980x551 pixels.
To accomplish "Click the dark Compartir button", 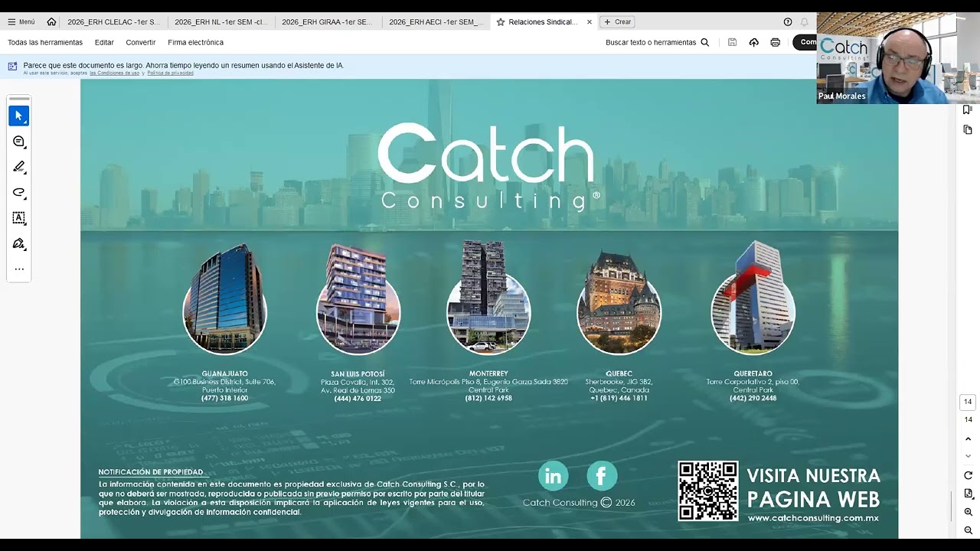I will click(x=805, y=43).
